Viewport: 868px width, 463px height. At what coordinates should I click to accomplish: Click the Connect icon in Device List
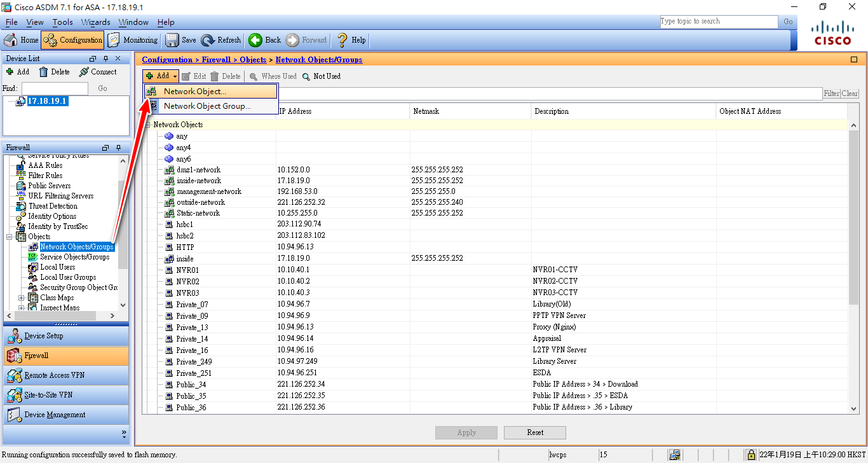coord(84,72)
